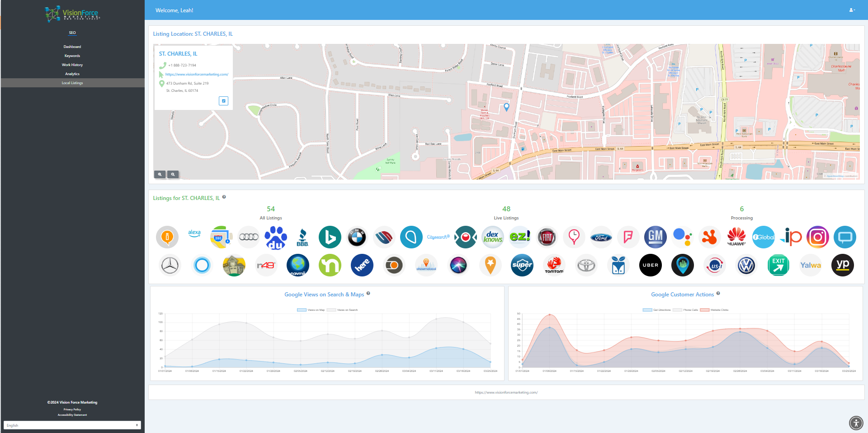Open the Audi listing icon
The image size is (868, 433).
[x=249, y=237]
